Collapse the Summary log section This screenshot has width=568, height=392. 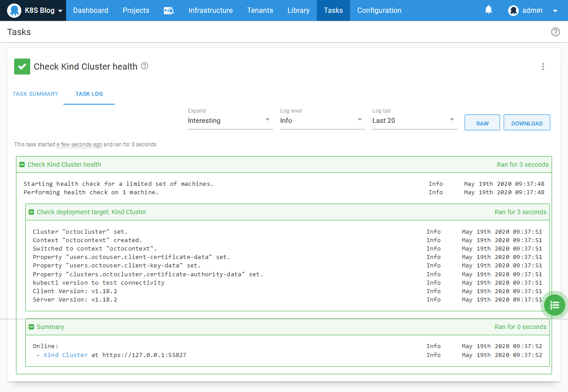point(31,327)
